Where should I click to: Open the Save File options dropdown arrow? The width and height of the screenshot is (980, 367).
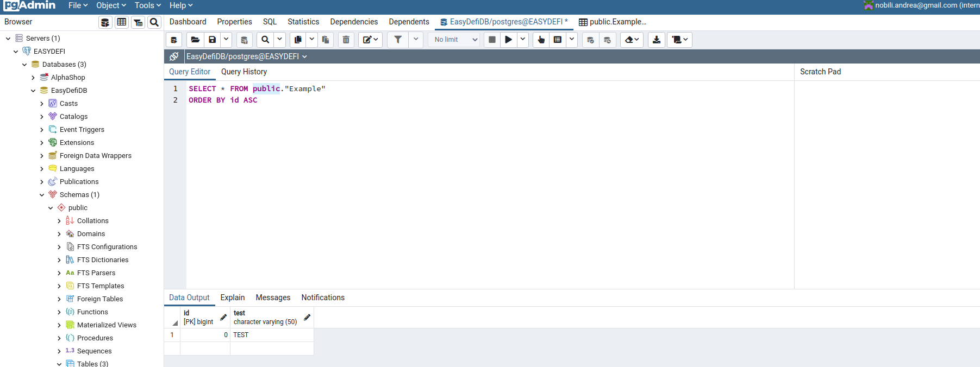pos(226,40)
